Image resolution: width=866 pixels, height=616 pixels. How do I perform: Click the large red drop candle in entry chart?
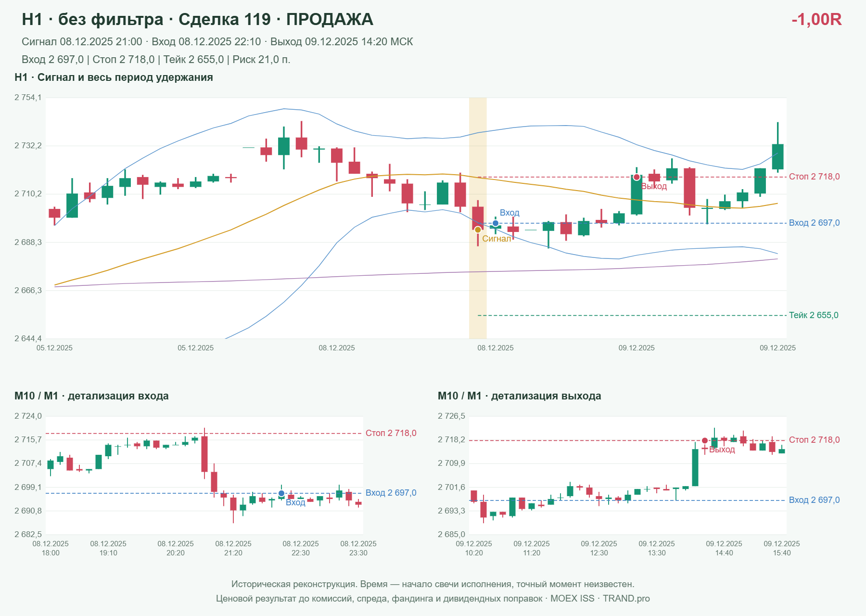[204, 454]
